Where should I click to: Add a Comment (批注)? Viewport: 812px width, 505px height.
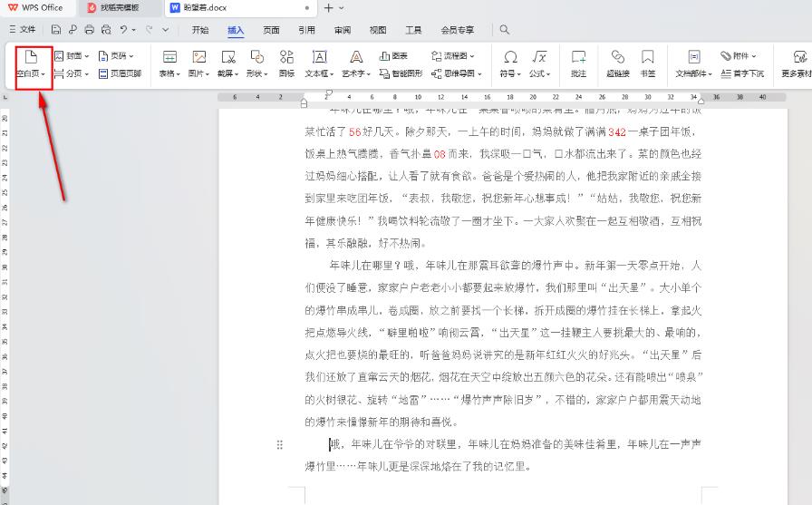578,63
